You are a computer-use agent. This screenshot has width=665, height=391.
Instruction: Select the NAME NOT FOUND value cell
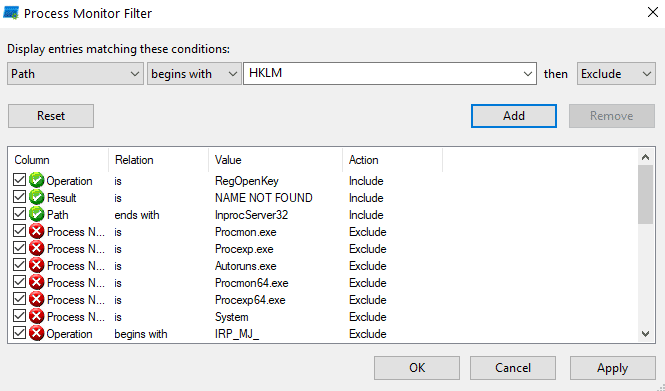point(264,198)
